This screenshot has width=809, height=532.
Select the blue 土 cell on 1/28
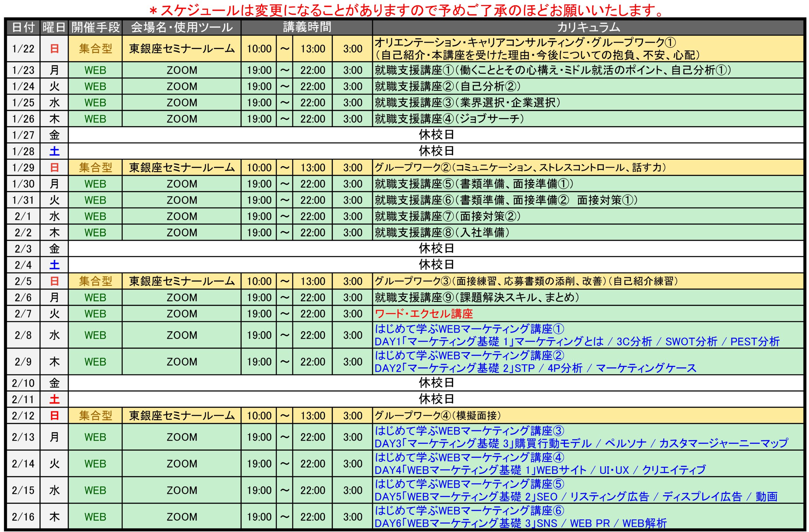(54, 151)
